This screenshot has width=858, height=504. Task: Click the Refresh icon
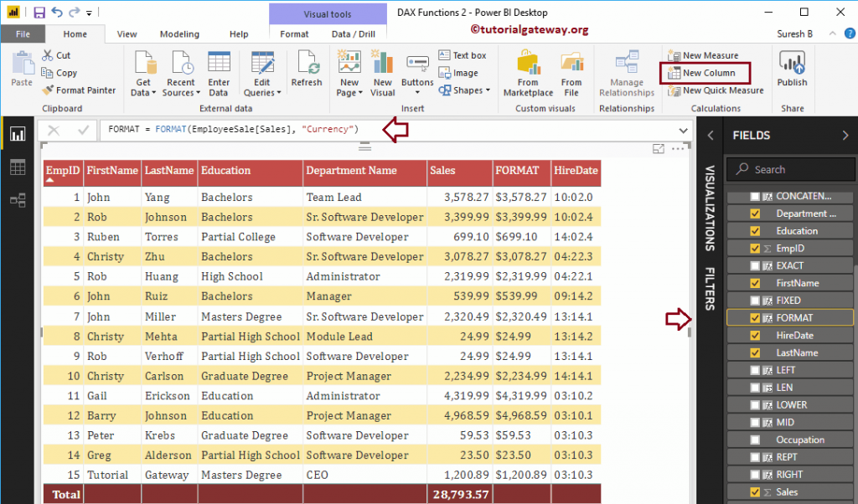[307, 71]
